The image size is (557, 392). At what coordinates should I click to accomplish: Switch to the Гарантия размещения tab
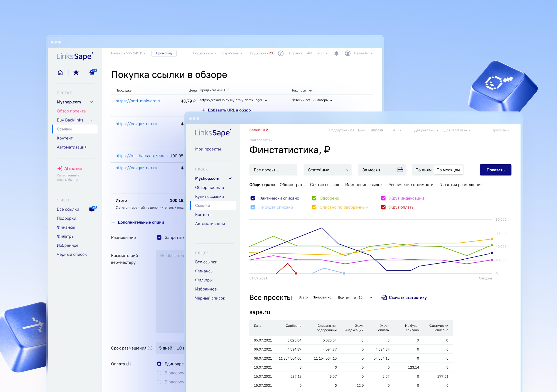[x=461, y=185]
